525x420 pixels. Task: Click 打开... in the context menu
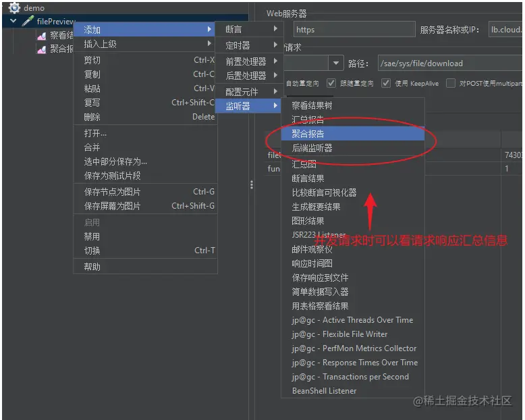click(145, 133)
